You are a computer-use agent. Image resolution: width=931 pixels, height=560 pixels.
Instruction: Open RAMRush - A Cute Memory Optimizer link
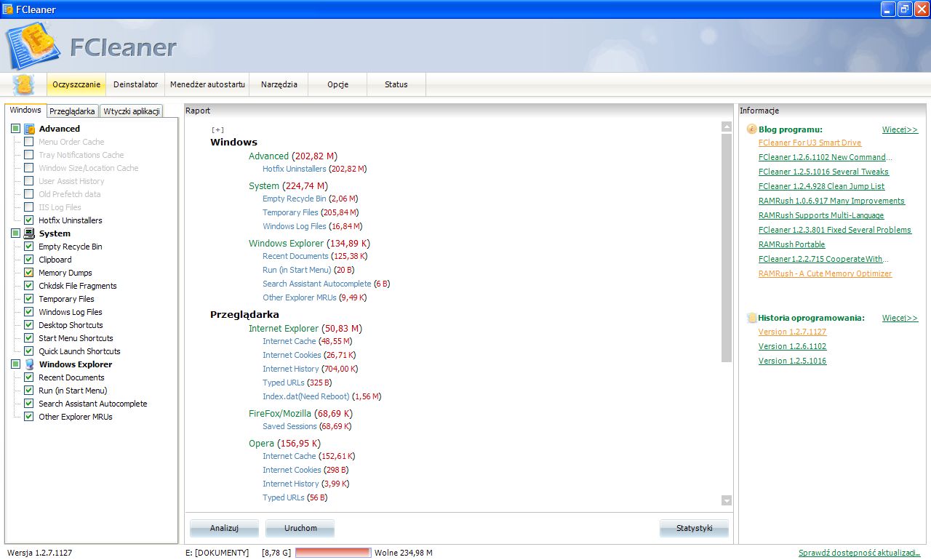pos(825,273)
